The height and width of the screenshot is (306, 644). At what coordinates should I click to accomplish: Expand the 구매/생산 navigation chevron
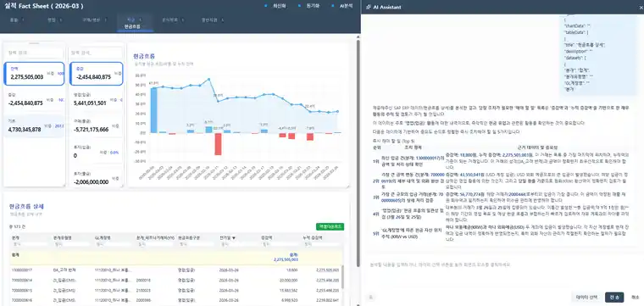(x=105, y=19)
